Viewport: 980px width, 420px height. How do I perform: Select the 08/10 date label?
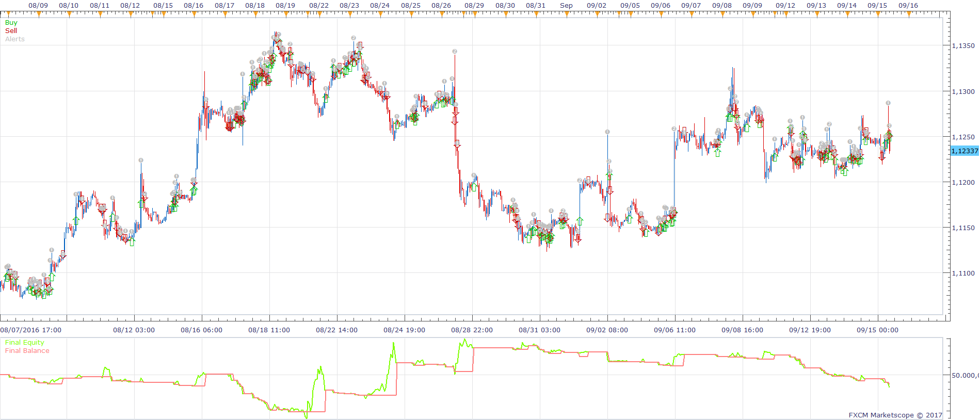[69, 6]
